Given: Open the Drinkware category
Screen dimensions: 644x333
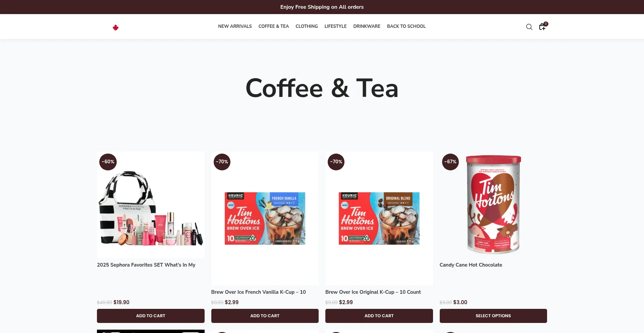Looking at the screenshot, I should click(x=367, y=26).
